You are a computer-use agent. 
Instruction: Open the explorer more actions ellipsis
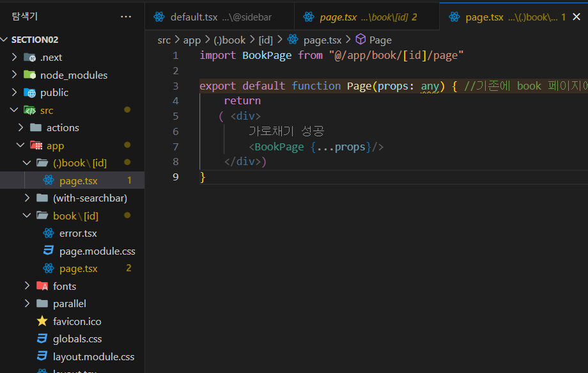[126, 17]
